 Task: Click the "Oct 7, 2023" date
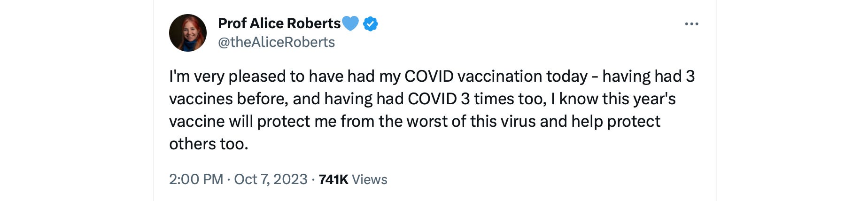tap(271, 179)
